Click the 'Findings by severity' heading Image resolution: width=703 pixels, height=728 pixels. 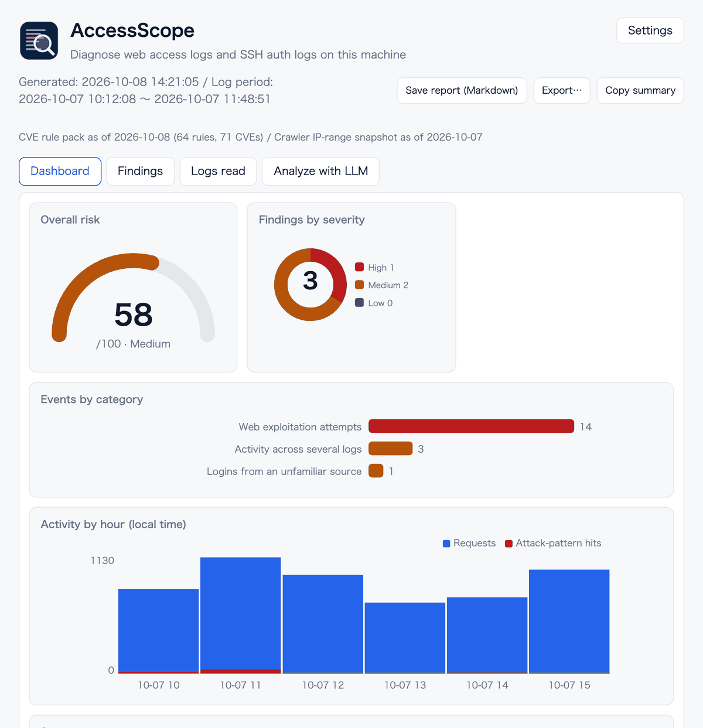click(312, 220)
